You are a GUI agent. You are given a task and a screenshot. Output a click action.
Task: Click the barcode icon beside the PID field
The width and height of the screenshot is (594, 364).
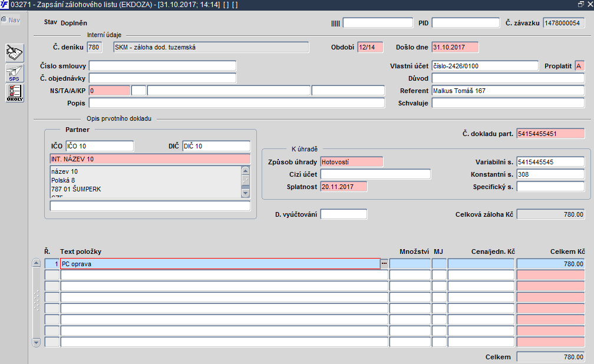335,24
